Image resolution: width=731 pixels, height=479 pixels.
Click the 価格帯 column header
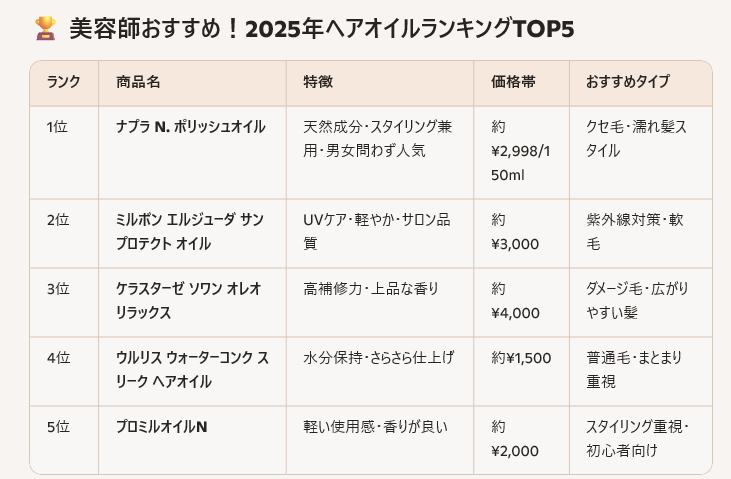point(513,82)
